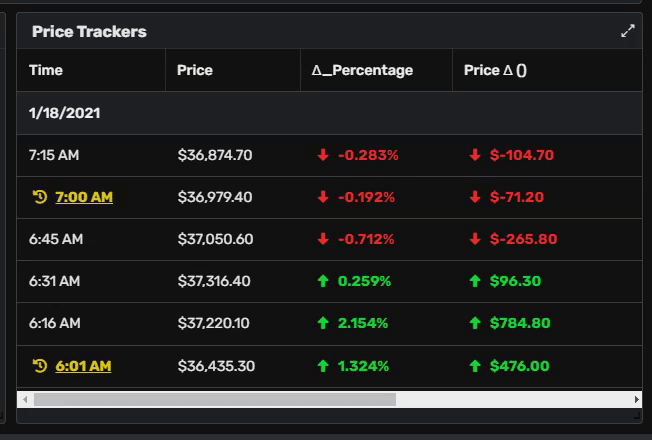Click the green up arrow next to 2.154%
This screenshot has height=440, width=652.
pyautogui.click(x=323, y=323)
